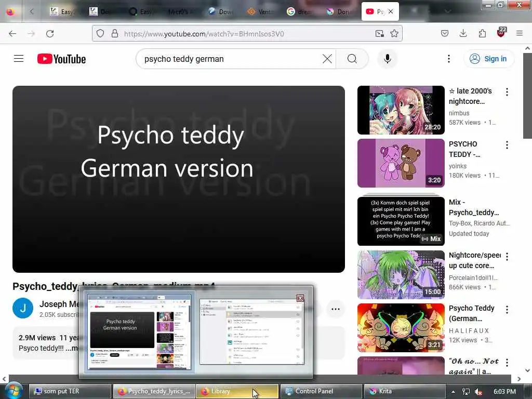Click the uBlock extension icon with 22 badge
This screenshot has width=532, height=399.
(501, 33)
